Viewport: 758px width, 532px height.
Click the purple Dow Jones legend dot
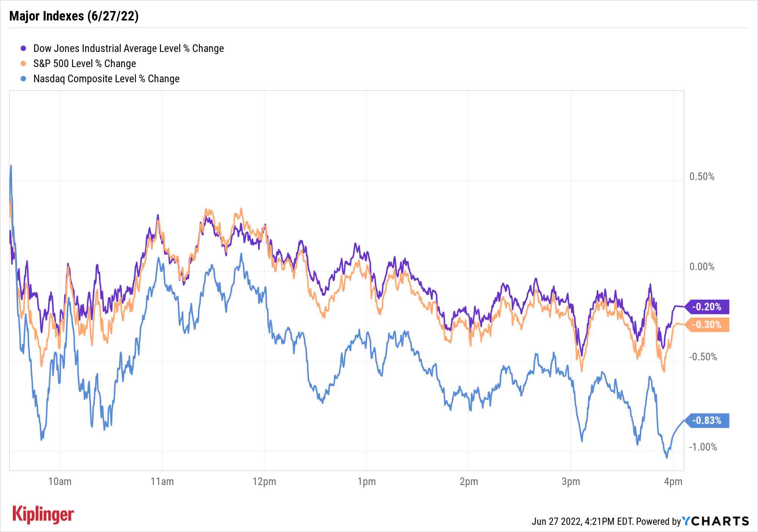coord(23,49)
